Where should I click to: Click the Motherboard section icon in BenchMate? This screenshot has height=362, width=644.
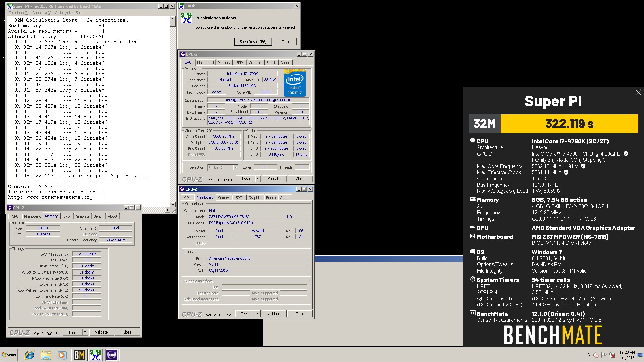(x=473, y=236)
